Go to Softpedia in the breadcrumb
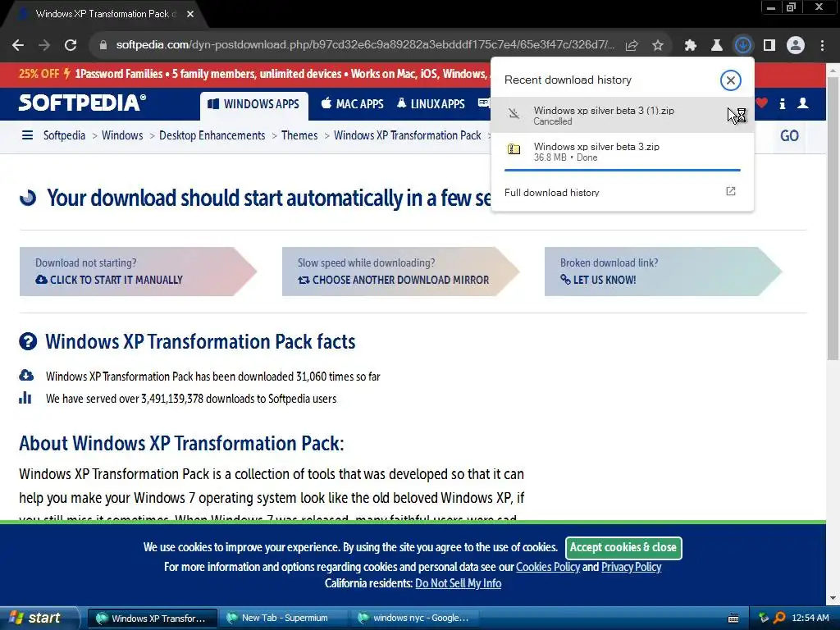Screen dimensions: 840x630 point(64,135)
